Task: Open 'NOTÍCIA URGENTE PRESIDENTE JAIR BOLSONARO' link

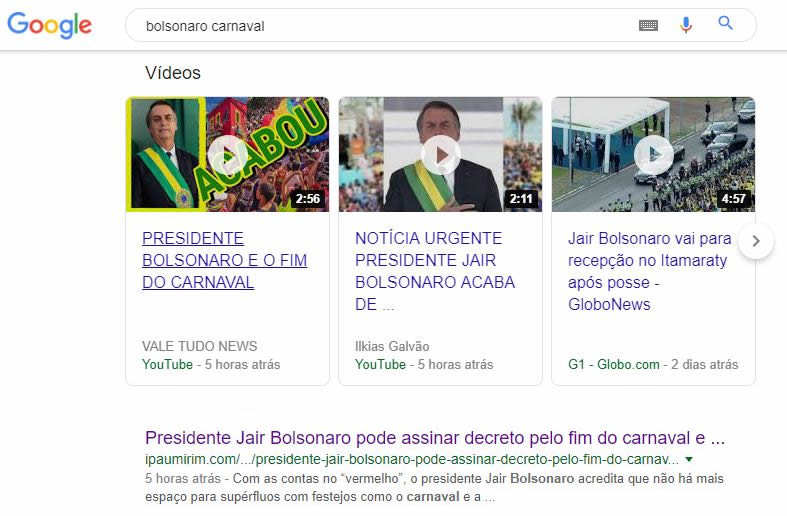Action: click(x=435, y=271)
